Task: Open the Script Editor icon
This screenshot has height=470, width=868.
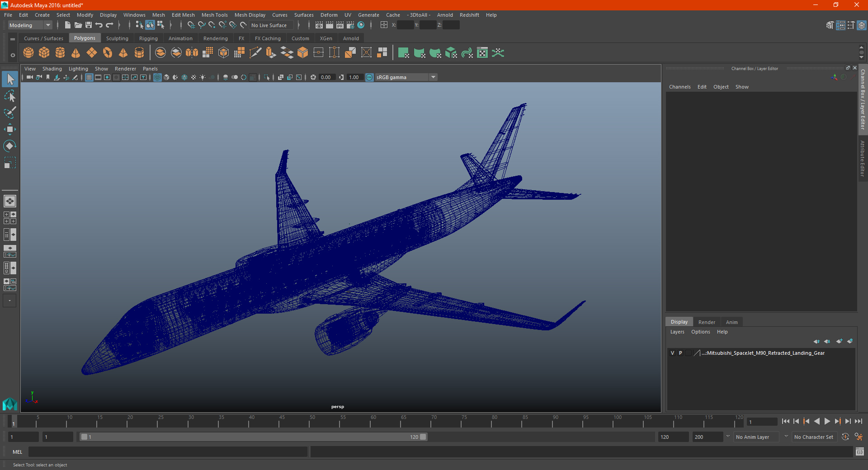Action: [x=860, y=452]
